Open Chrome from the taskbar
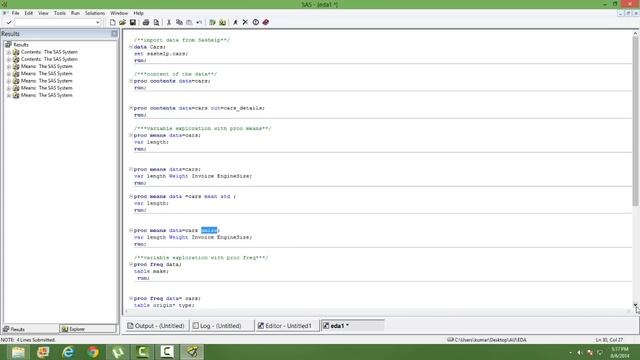Image resolution: width=640 pixels, height=360 pixels. tap(93, 352)
